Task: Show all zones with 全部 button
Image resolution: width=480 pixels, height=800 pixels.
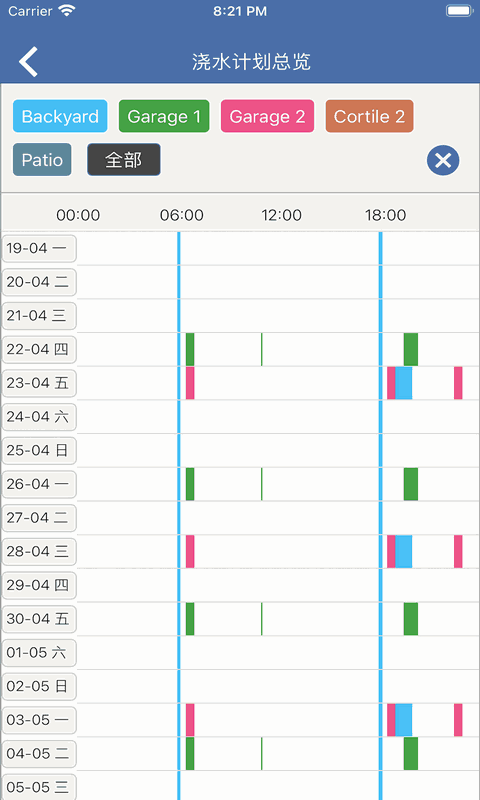Action: pos(124,160)
